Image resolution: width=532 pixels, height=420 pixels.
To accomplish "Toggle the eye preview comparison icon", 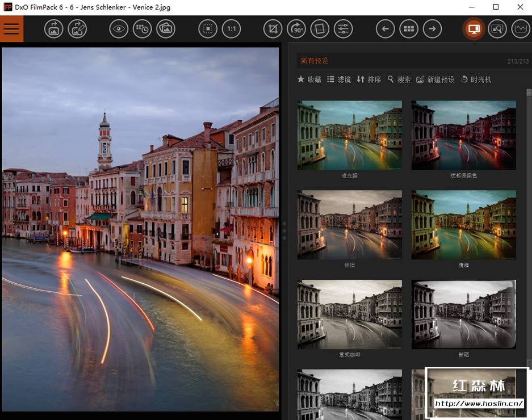I will click(x=118, y=29).
